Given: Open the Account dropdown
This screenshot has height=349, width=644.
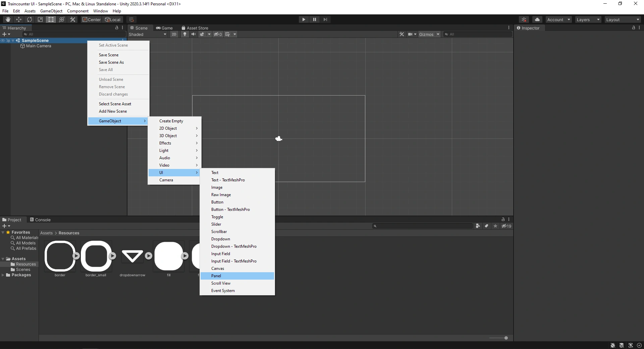Looking at the screenshot, I should [x=558, y=19].
